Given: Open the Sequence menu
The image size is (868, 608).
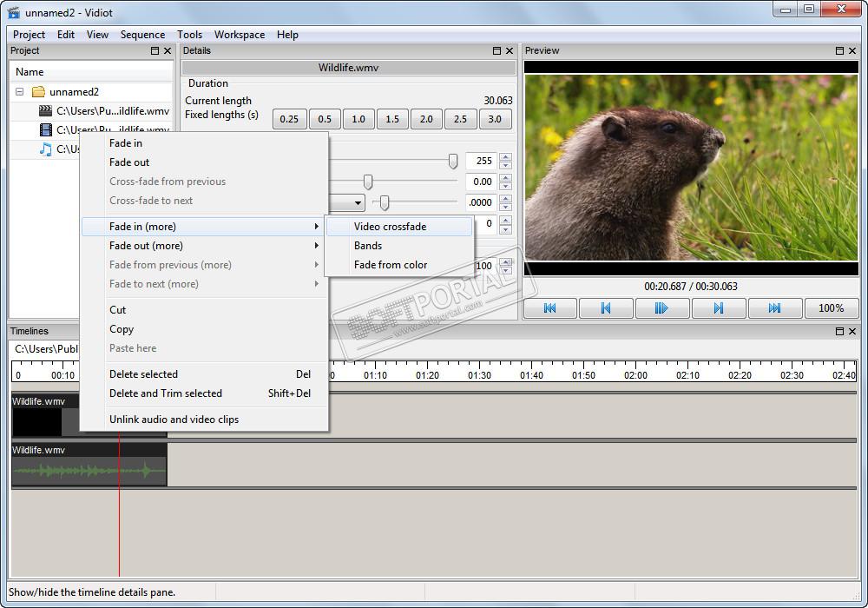Looking at the screenshot, I should [142, 35].
